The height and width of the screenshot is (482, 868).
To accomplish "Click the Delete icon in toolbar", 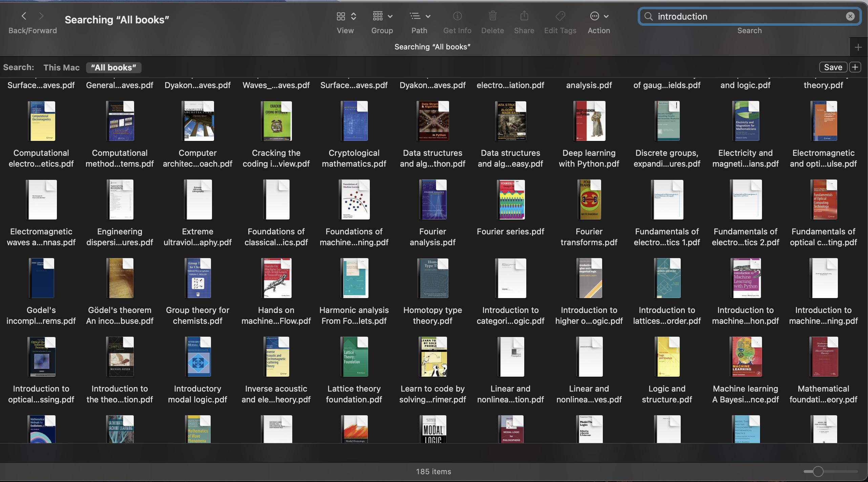I will point(493,16).
